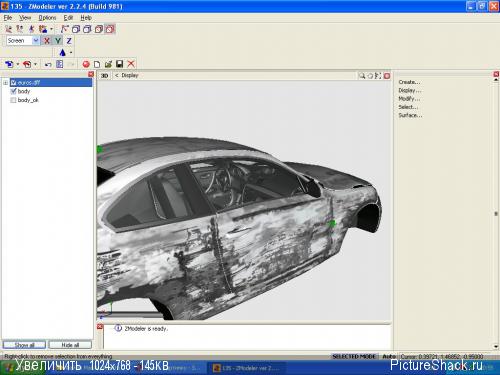This screenshot has width=500, height=375.
Task: Click the red X delete icon in toolbar
Action: (x=131, y=64)
